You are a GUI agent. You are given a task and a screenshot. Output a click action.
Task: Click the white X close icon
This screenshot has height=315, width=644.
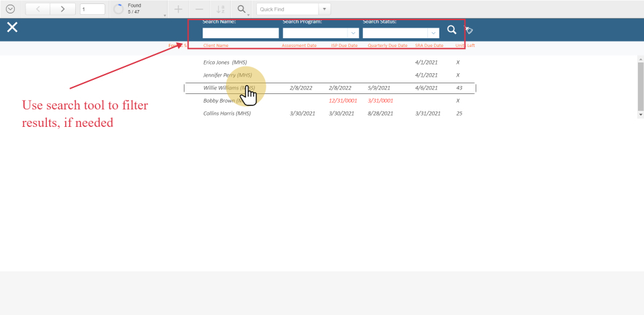(12, 28)
